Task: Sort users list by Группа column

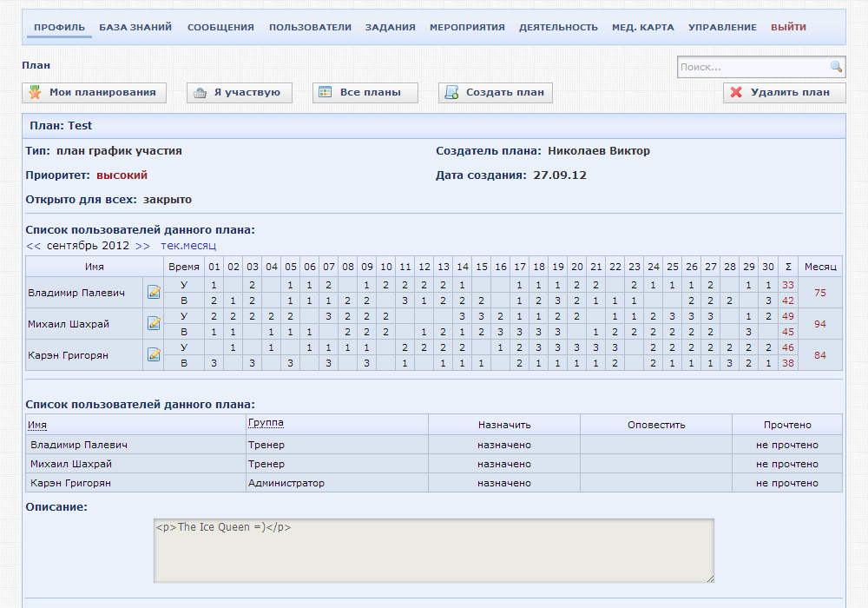Action: tap(266, 423)
